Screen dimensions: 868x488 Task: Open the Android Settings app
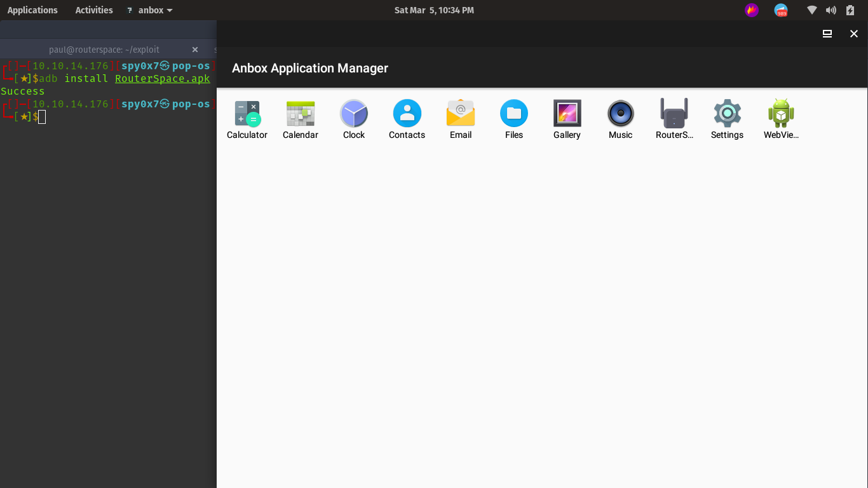tap(727, 119)
